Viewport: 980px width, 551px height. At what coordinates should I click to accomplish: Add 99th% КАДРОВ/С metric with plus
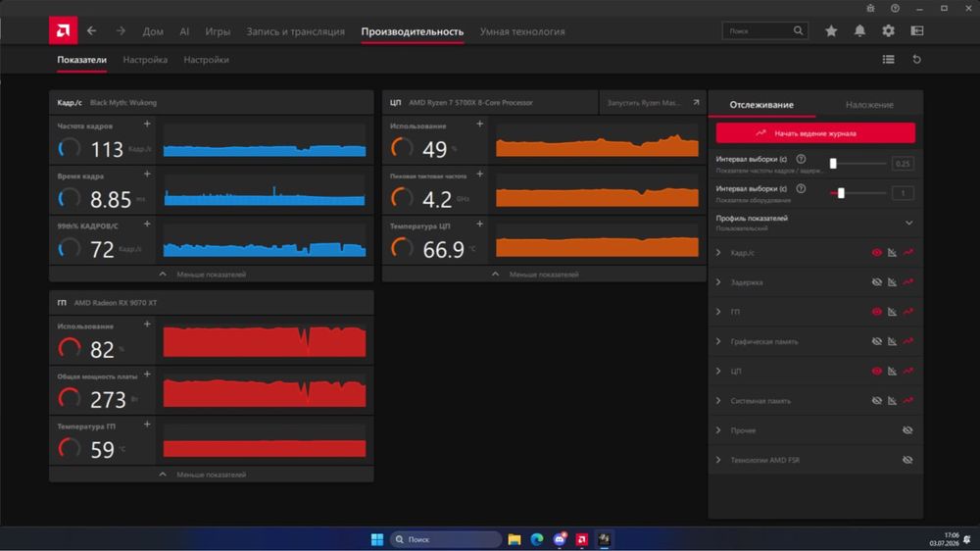point(147,224)
